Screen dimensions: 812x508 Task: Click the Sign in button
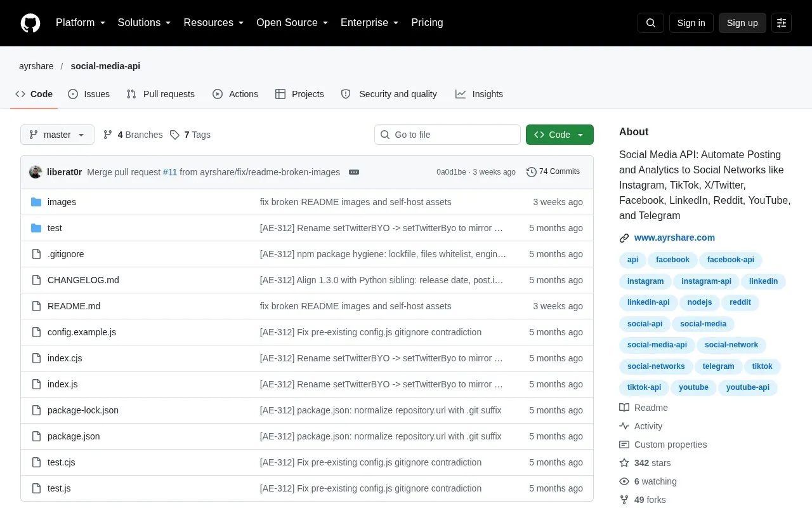click(691, 23)
